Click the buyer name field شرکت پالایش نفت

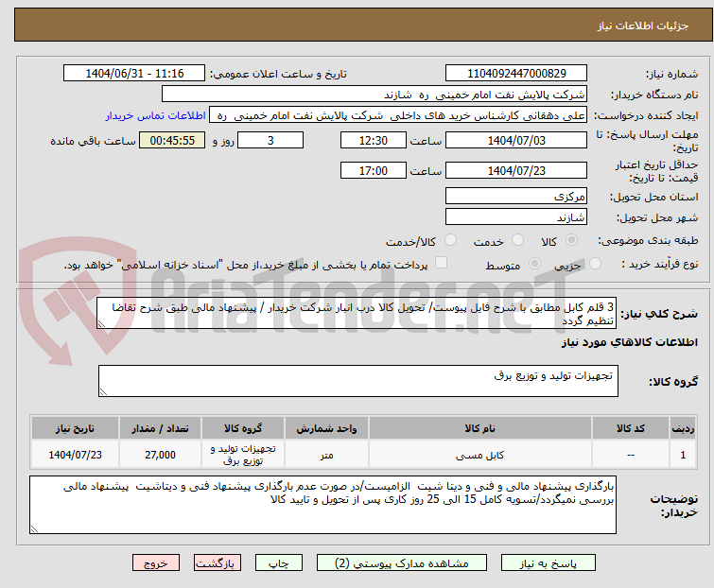point(374,95)
